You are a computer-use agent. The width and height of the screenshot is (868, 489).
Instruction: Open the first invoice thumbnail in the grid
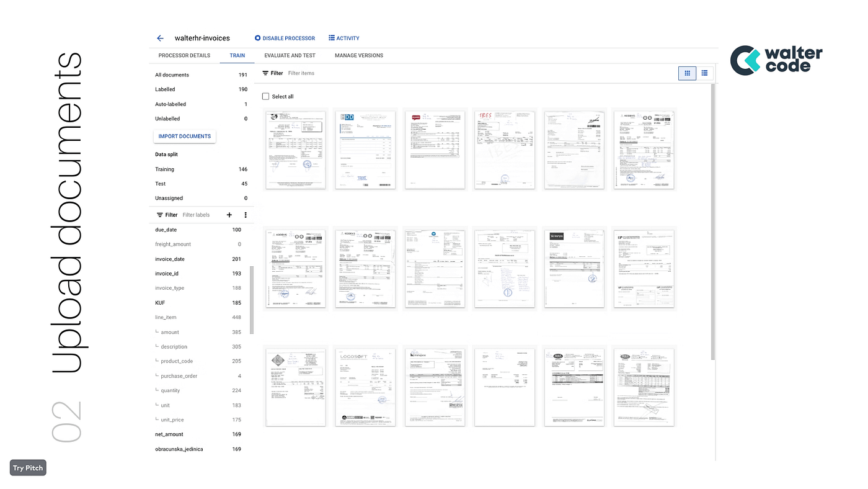coord(296,149)
